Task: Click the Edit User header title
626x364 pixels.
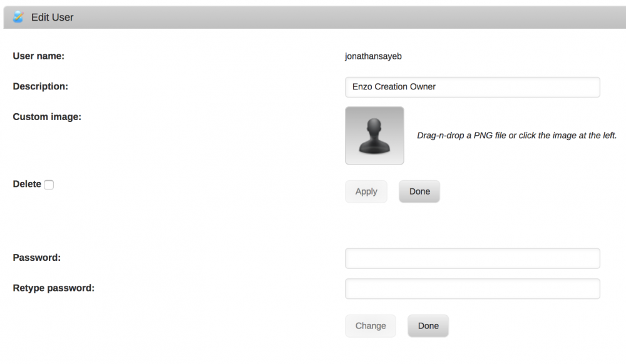Action: [53, 17]
